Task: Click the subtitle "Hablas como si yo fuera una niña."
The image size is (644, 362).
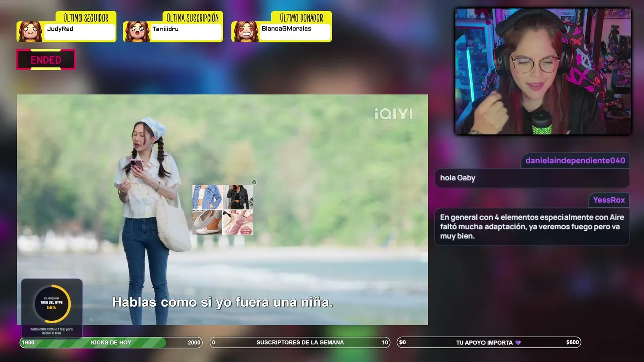Action: point(222,303)
